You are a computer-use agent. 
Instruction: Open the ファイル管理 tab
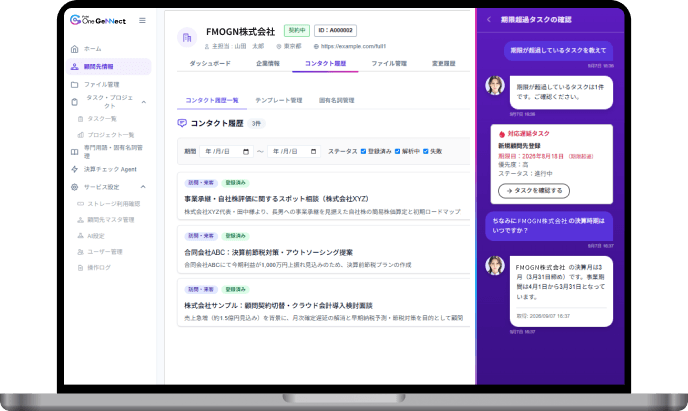[x=389, y=64]
